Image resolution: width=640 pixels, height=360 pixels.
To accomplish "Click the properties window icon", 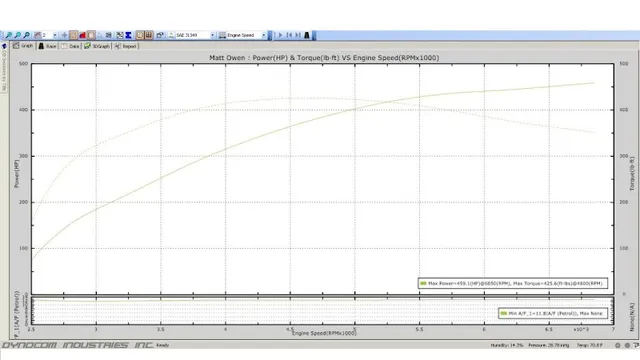I will coord(160,36).
